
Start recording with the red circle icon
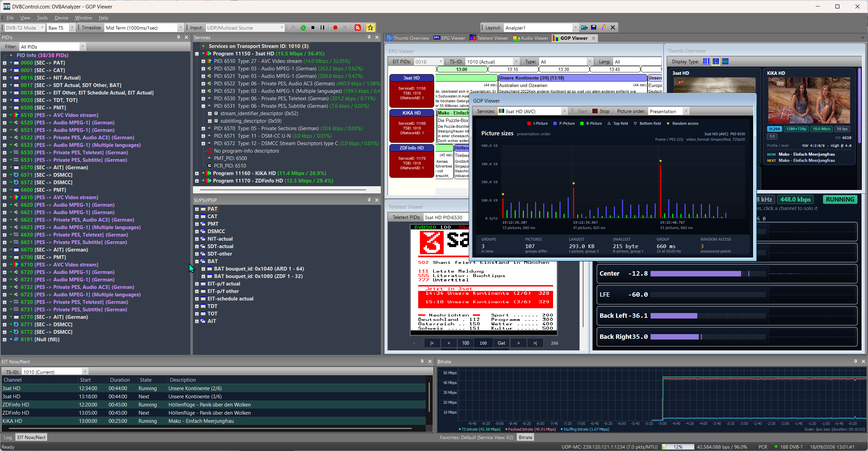click(335, 28)
